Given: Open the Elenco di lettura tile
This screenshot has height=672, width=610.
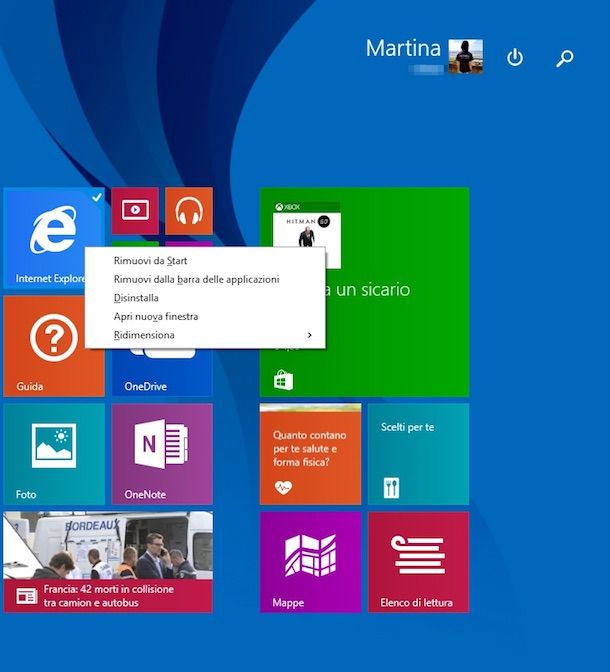Looking at the screenshot, I should coord(418,562).
